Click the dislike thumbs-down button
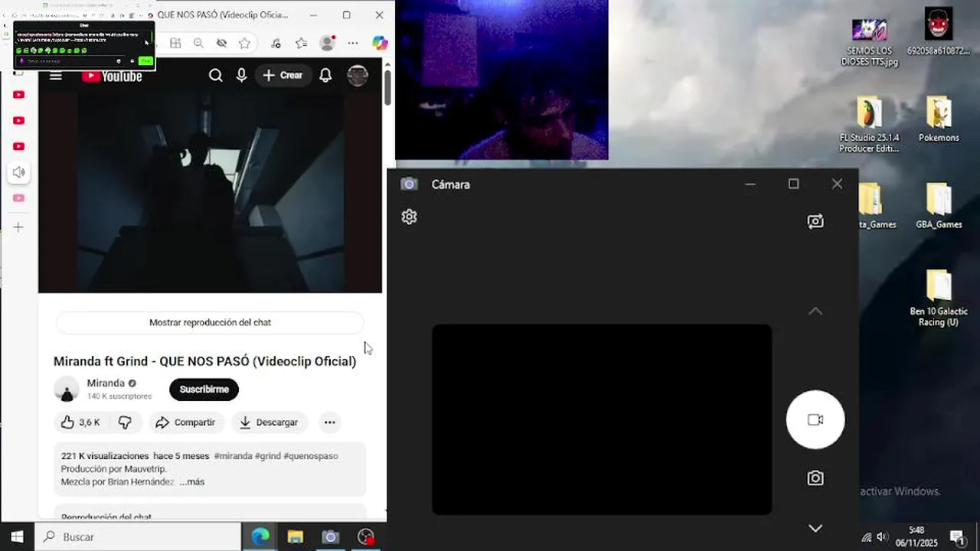 click(125, 422)
